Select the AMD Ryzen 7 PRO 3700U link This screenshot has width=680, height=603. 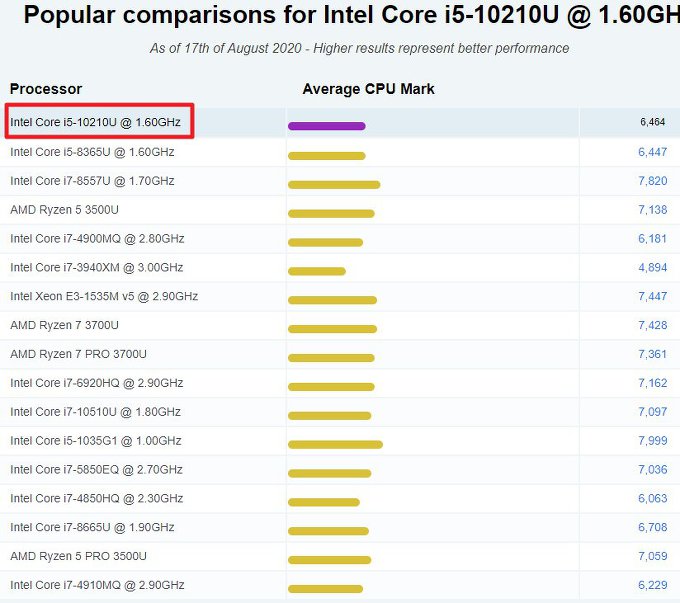click(78, 354)
